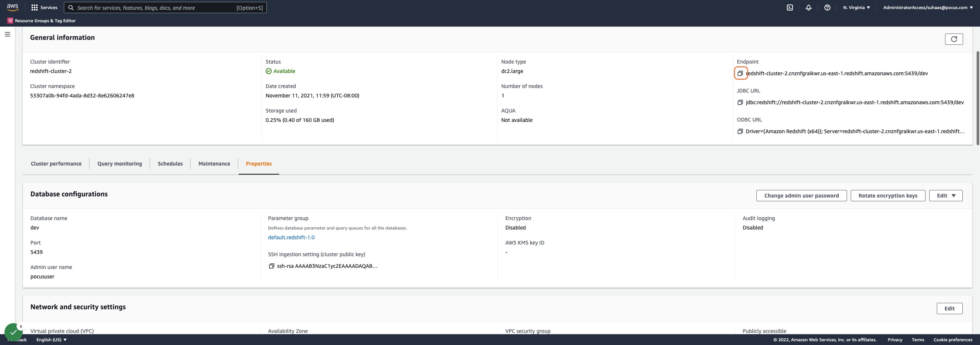
Task: Open Cookie preferences in footer
Action: pos(953,340)
